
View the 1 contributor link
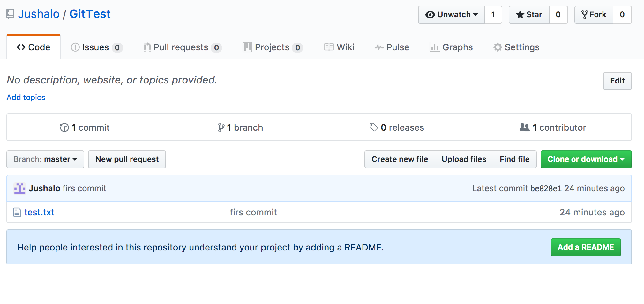click(553, 127)
